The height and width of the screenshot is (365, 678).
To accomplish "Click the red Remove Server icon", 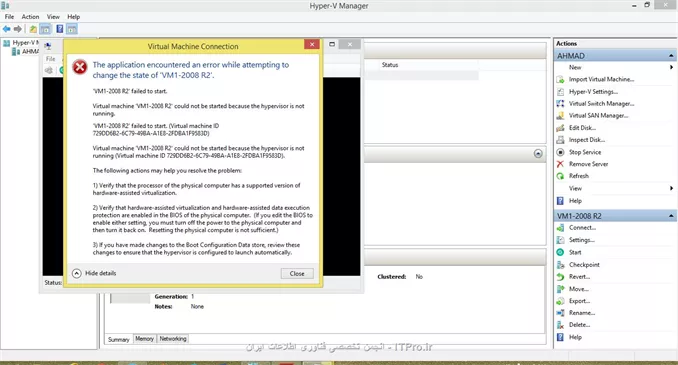I will coord(560,164).
